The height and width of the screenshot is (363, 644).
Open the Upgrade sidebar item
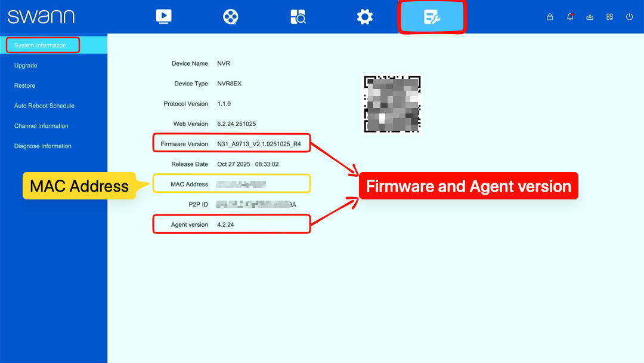(x=26, y=65)
